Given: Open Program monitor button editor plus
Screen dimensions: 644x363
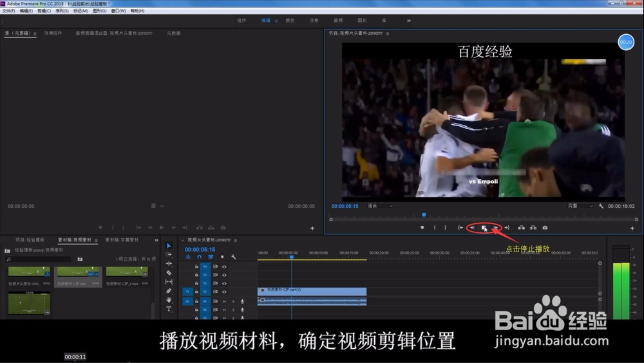Looking at the screenshot, I should point(632,228).
